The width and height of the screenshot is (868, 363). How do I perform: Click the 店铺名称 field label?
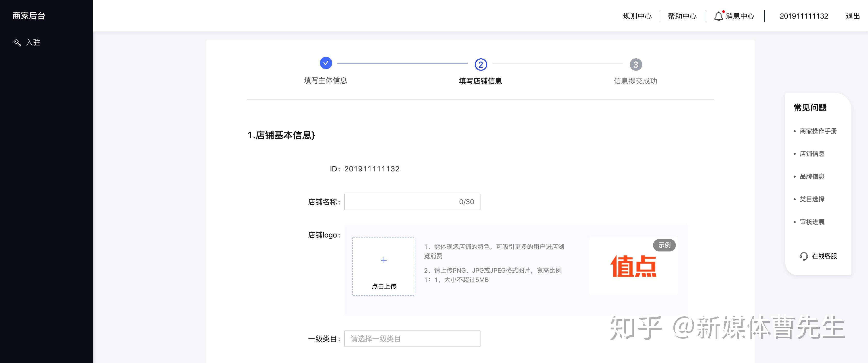click(324, 202)
